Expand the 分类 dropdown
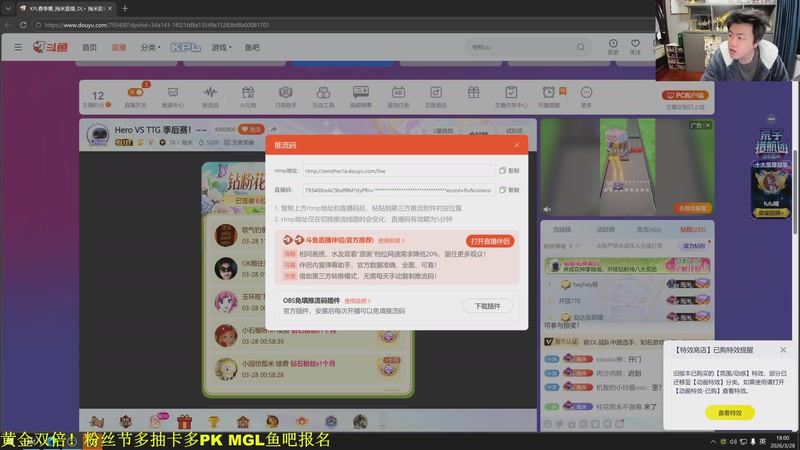The image size is (800, 450). 150,47
